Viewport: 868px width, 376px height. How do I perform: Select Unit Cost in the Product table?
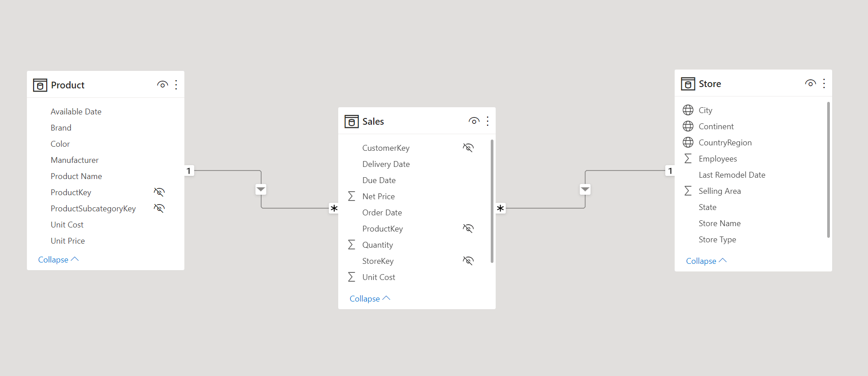67,225
